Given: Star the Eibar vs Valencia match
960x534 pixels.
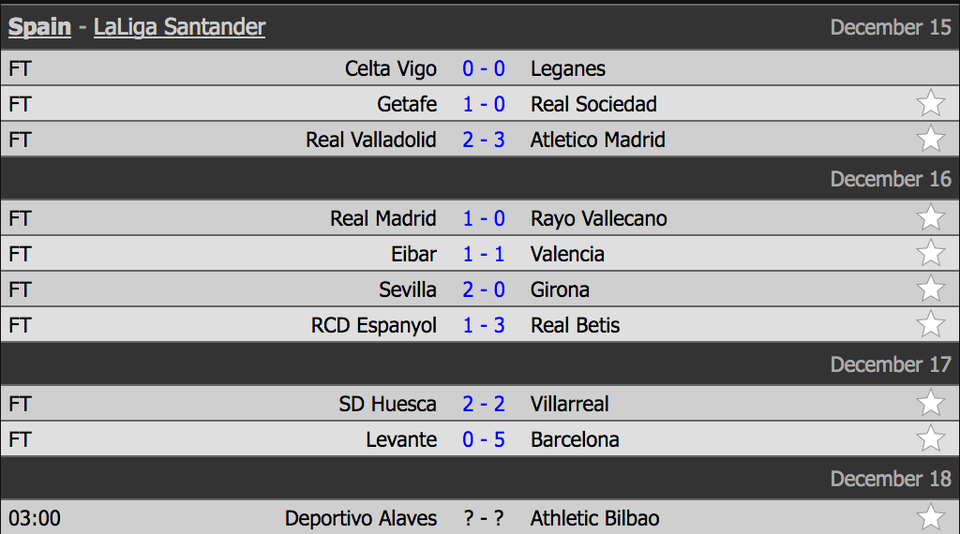Looking at the screenshot, I should click(930, 253).
